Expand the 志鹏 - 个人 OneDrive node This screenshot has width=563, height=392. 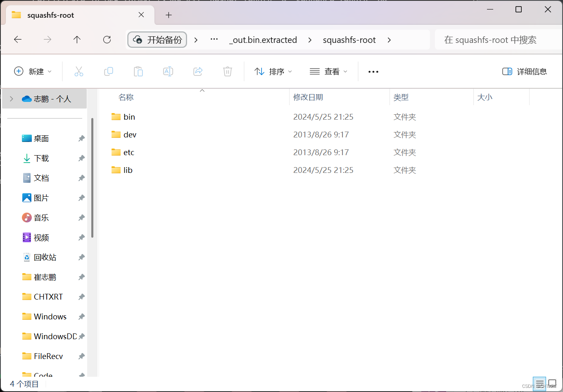pyautogui.click(x=12, y=99)
